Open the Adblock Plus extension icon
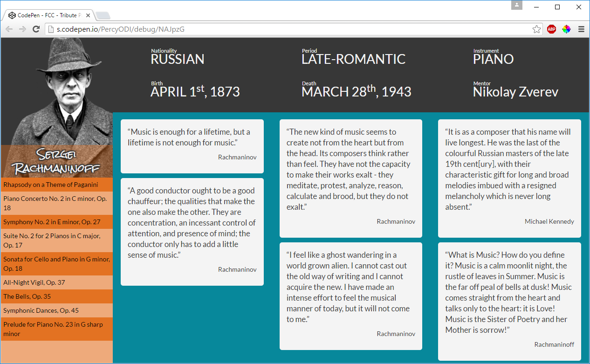Viewport: 590px width, 364px height. [551, 29]
